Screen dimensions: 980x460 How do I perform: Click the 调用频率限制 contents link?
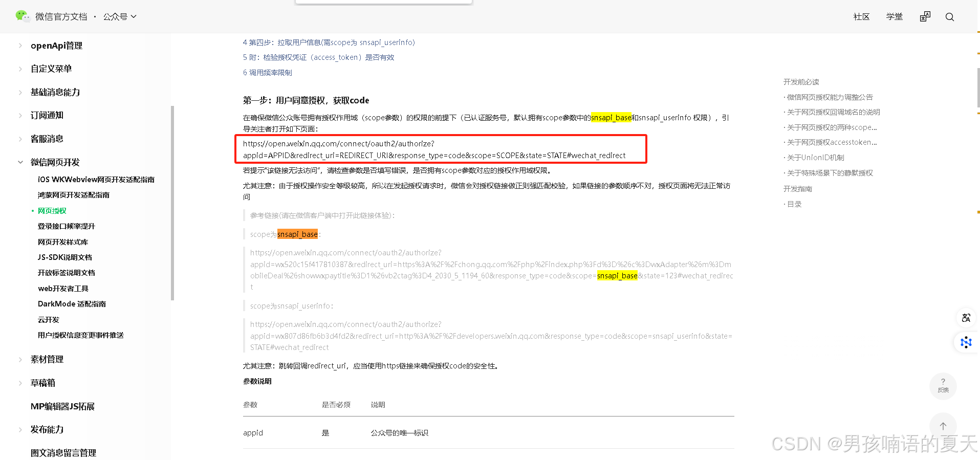(x=267, y=73)
